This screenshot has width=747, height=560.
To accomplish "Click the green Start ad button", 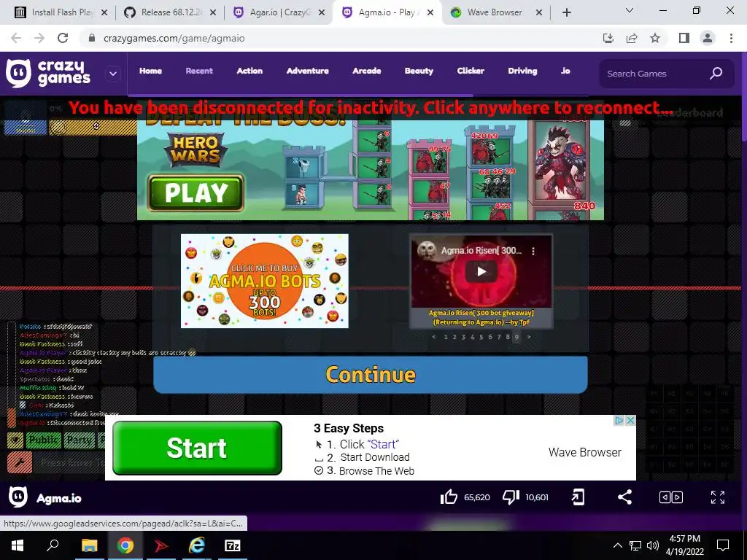I will click(197, 448).
